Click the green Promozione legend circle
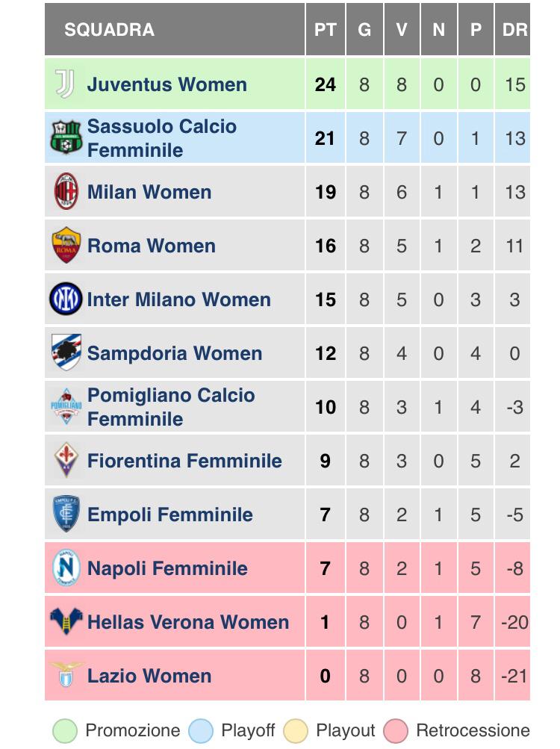The height and width of the screenshot is (749, 560). click(65, 731)
